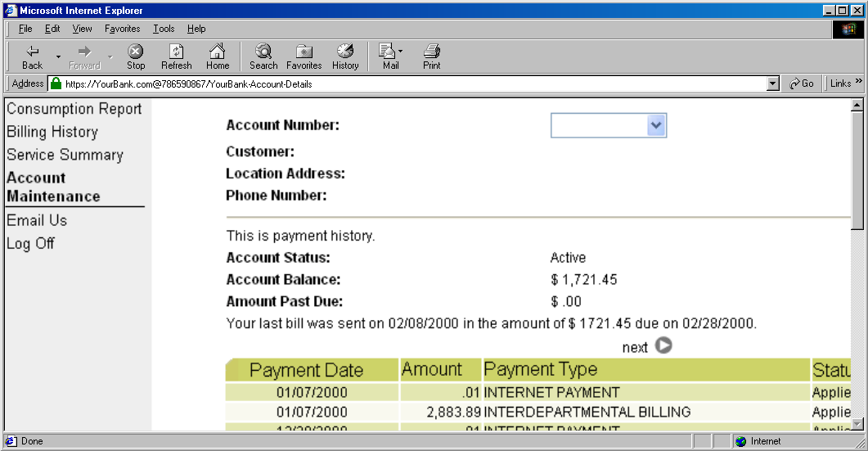Open the Tools menu

coord(164,29)
